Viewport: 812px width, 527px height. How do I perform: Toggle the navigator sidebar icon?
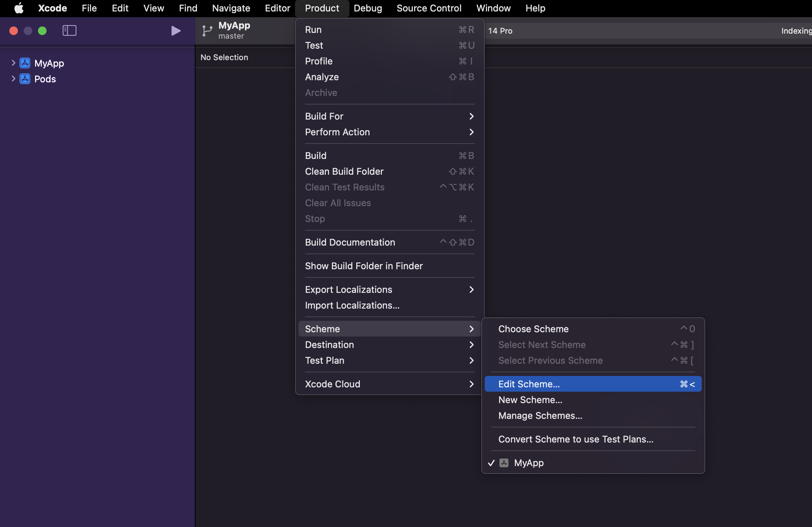[69, 31]
